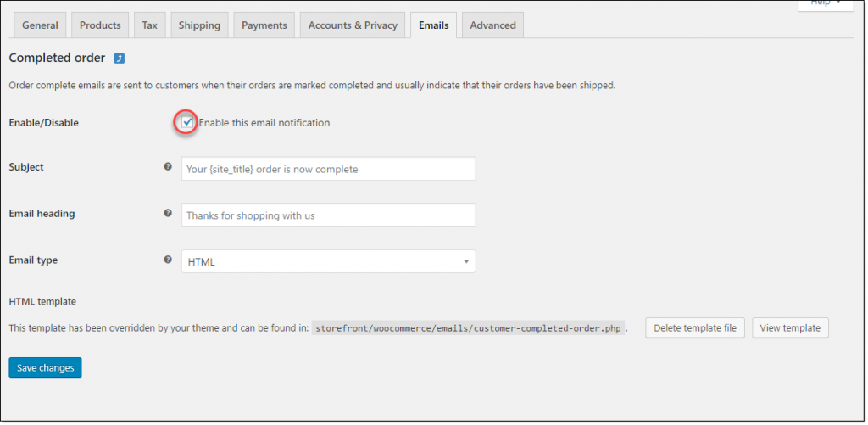The height and width of the screenshot is (425, 868).
Task: Go to the Tax tab
Action: (x=149, y=25)
